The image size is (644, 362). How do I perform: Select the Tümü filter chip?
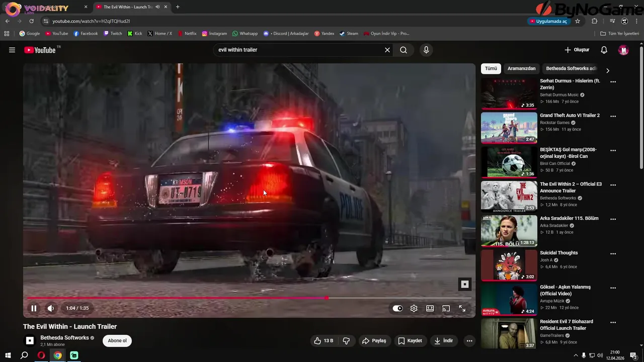491,68
